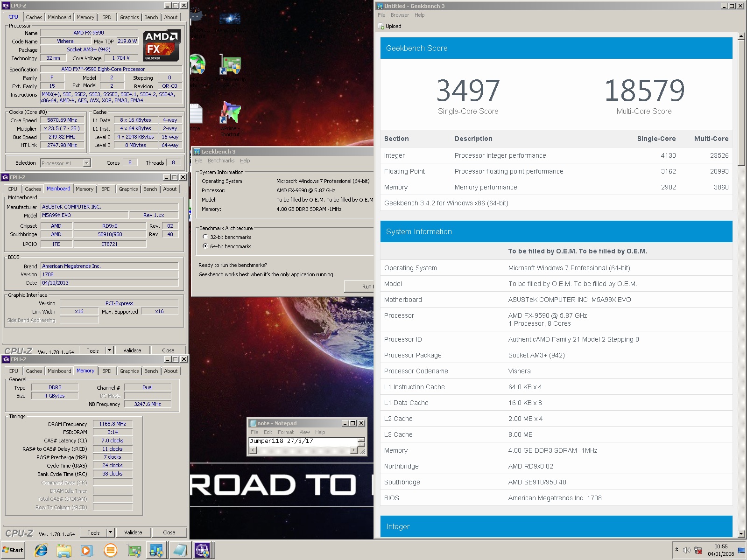Click the Core Speed value 5870.69 MHz
The width and height of the screenshot is (747, 560).
[x=62, y=120]
